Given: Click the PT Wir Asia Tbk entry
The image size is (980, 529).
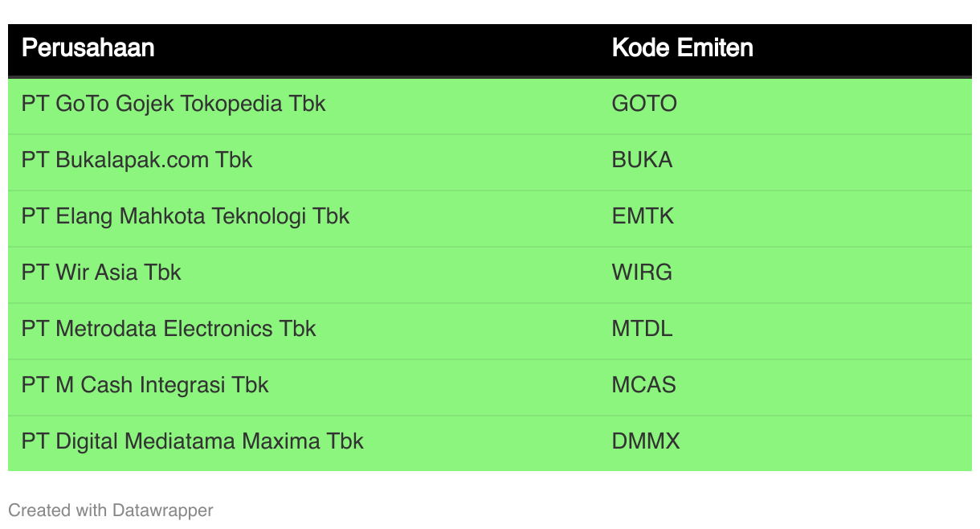Looking at the screenshot, I should click(101, 273).
